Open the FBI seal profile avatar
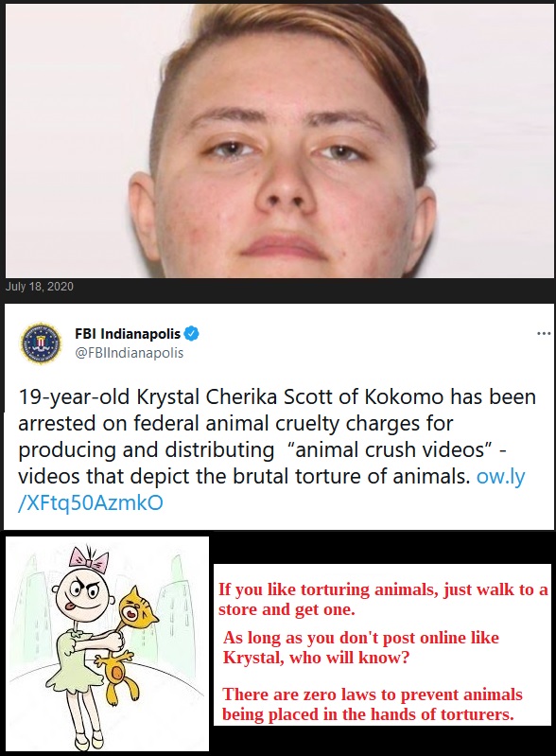This screenshot has width=556, height=756. pos(41,343)
